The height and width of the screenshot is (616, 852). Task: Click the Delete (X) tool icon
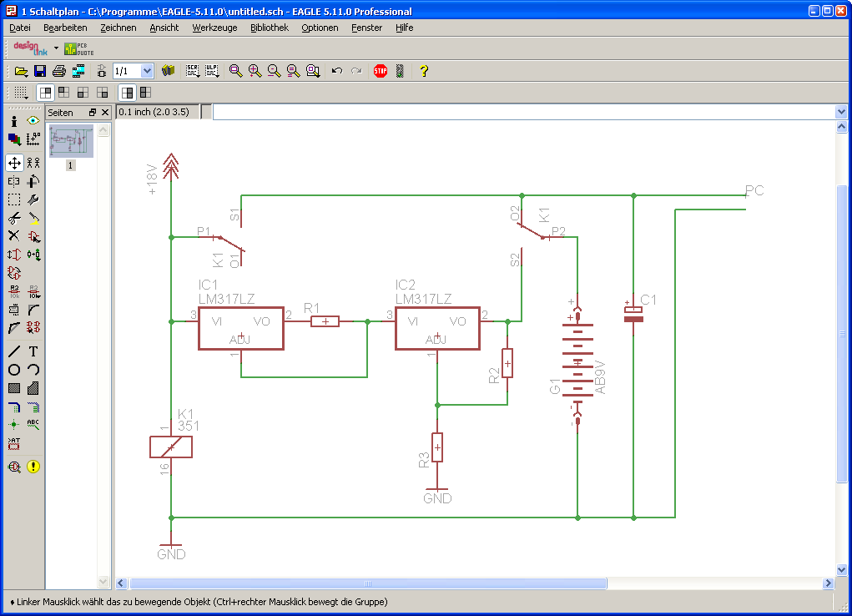[14, 236]
